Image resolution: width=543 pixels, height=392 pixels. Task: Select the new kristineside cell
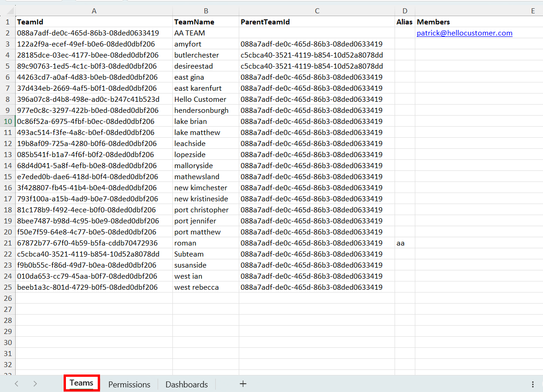pos(206,199)
